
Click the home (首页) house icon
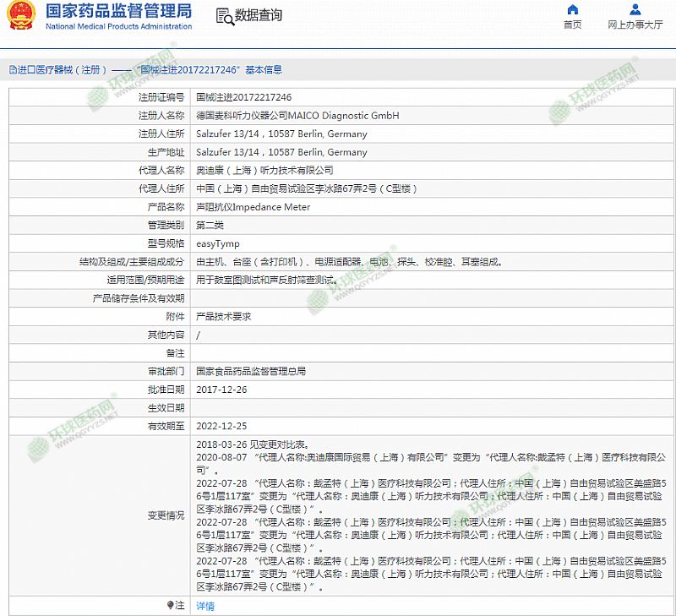(x=572, y=10)
